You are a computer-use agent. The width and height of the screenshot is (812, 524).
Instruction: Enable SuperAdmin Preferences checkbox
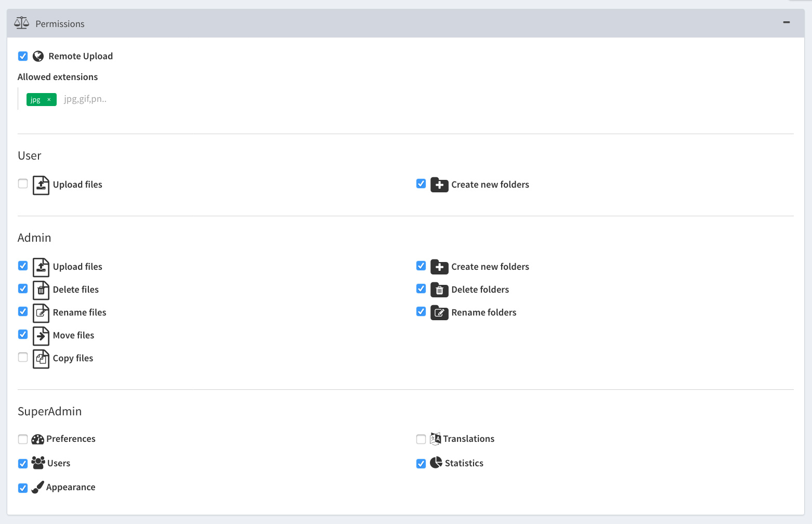[23, 439]
